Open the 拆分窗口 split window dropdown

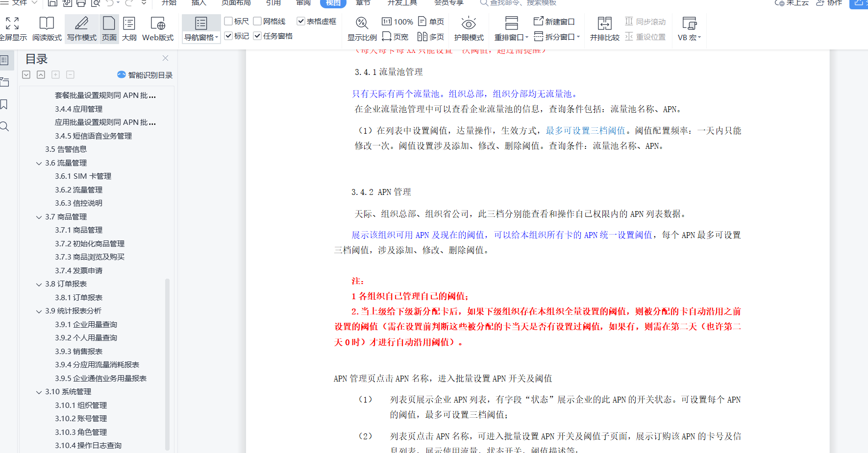[557, 36]
